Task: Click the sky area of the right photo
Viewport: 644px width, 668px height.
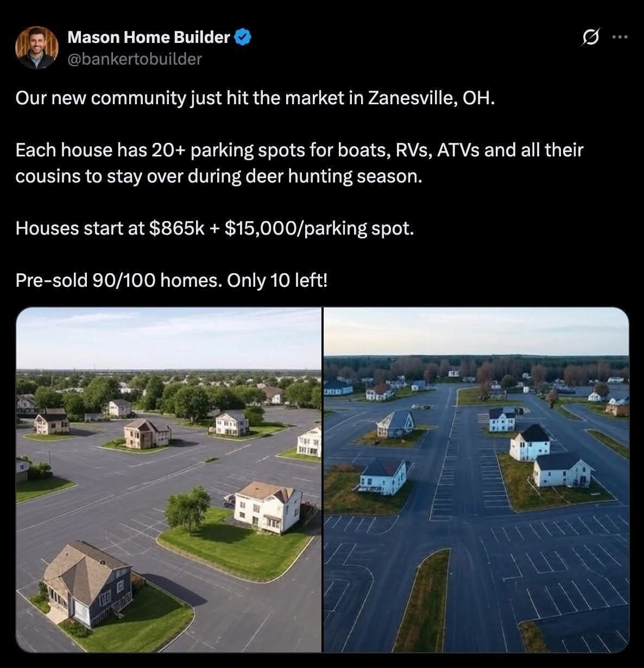Action: click(476, 331)
